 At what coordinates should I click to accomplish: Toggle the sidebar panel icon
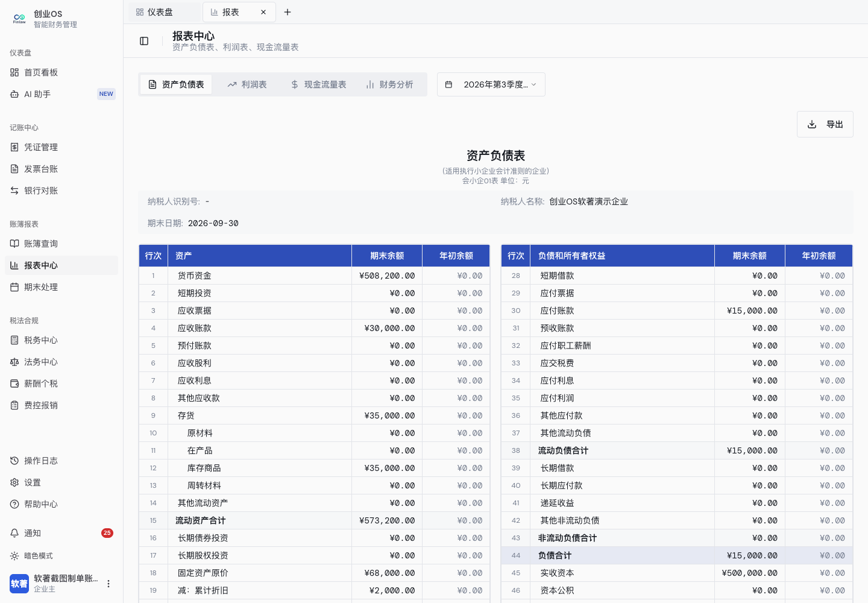coord(144,41)
